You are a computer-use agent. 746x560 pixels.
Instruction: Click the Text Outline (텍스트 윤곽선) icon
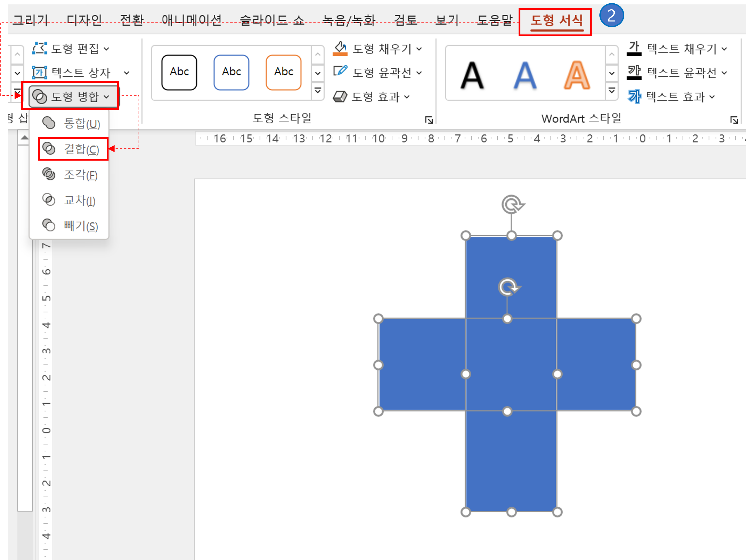pos(634,73)
